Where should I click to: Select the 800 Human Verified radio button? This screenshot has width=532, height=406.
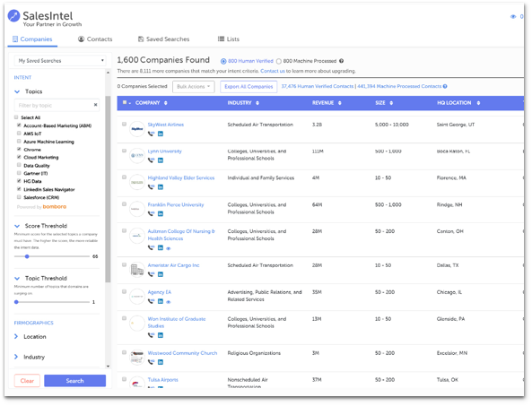pyautogui.click(x=223, y=61)
